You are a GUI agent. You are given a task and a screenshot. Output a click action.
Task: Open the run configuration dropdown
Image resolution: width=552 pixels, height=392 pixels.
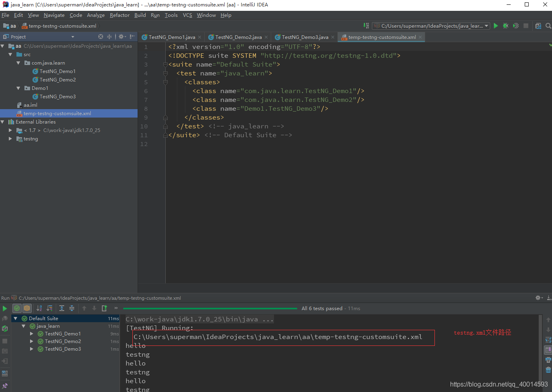pyautogui.click(x=431, y=26)
